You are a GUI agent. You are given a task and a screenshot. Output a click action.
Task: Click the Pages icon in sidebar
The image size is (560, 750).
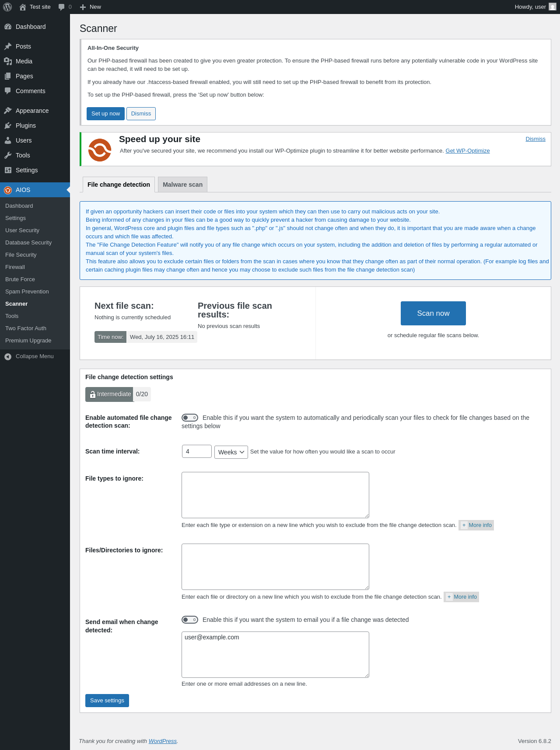(8, 76)
